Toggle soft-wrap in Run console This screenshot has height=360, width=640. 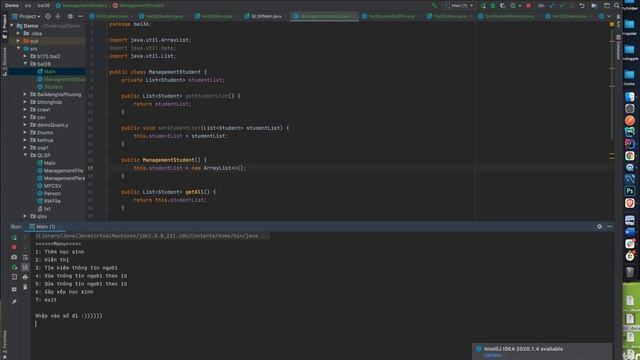click(25, 257)
